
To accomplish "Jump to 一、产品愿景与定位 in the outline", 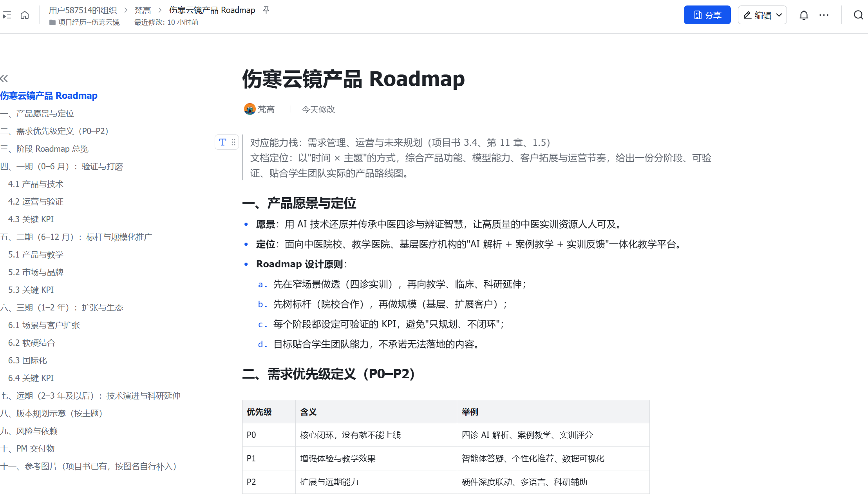I will tap(37, 114).
